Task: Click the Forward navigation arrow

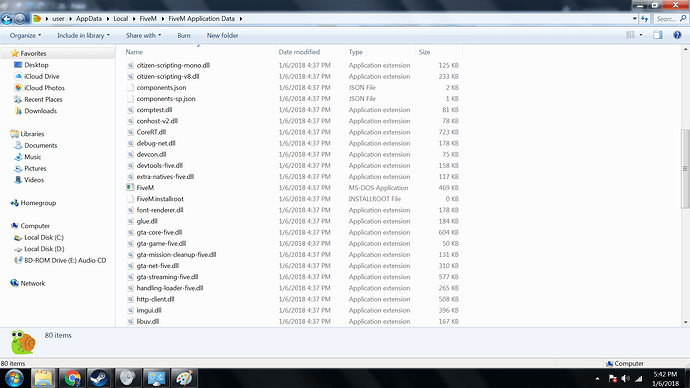Action: [x=20, y=19]
